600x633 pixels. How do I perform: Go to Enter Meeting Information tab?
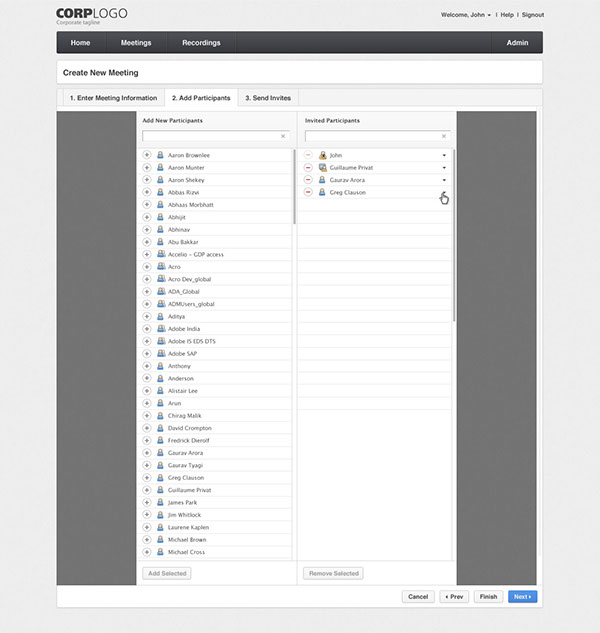113,98
